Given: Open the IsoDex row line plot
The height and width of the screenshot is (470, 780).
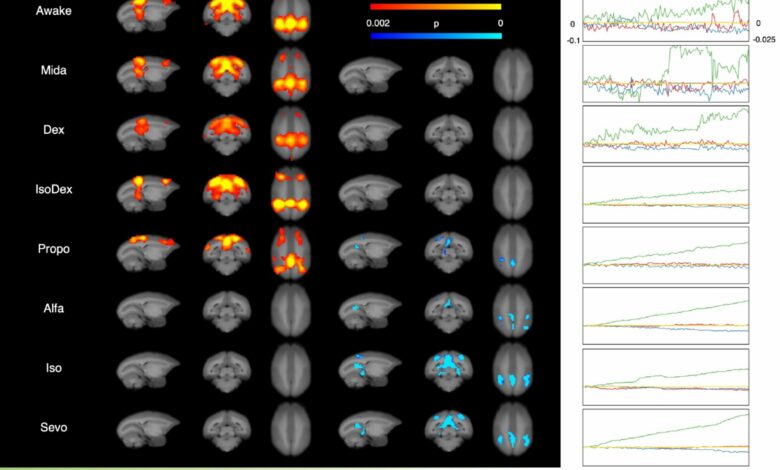Looking at the screenshot, I should (666, 194).
